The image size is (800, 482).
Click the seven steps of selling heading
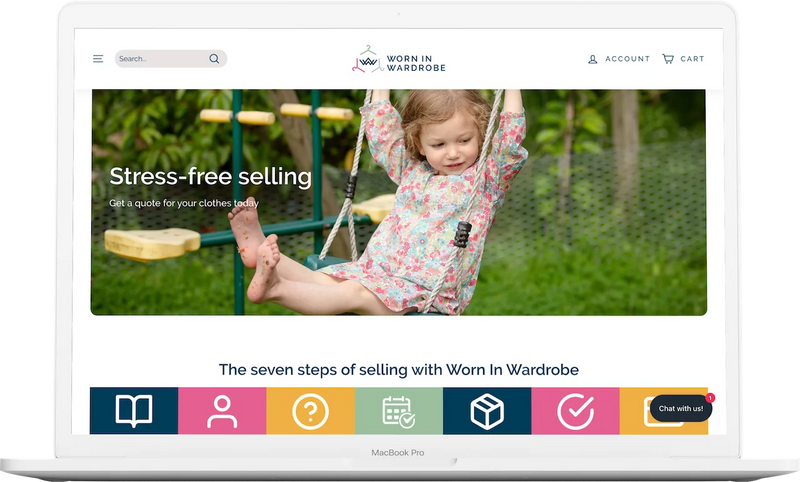point(398,369)
